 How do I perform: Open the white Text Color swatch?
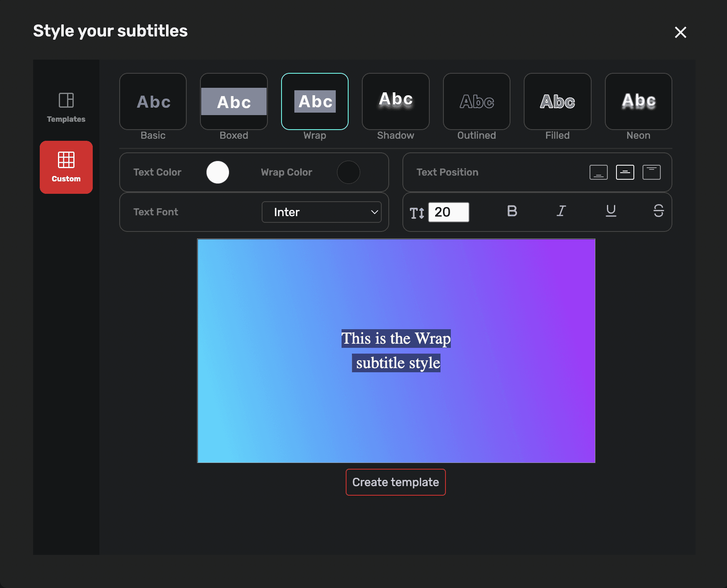click(x=218, y=172)
